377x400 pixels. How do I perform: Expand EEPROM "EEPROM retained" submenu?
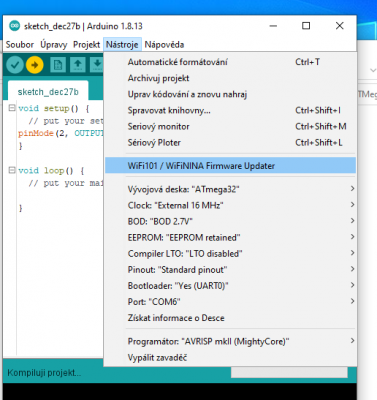230,237
